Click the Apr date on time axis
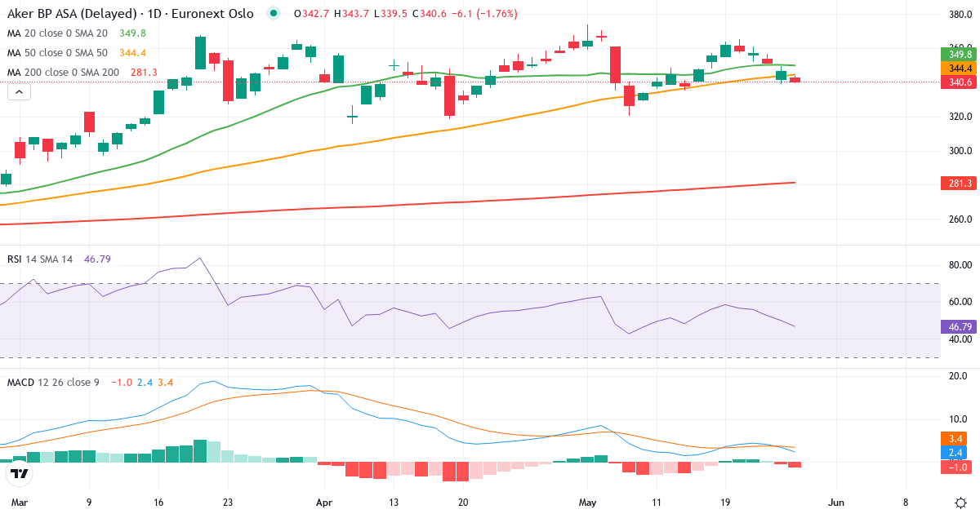The height and width of the screenshot is (514, 980). pyautogui.click(x=325, y=501)
